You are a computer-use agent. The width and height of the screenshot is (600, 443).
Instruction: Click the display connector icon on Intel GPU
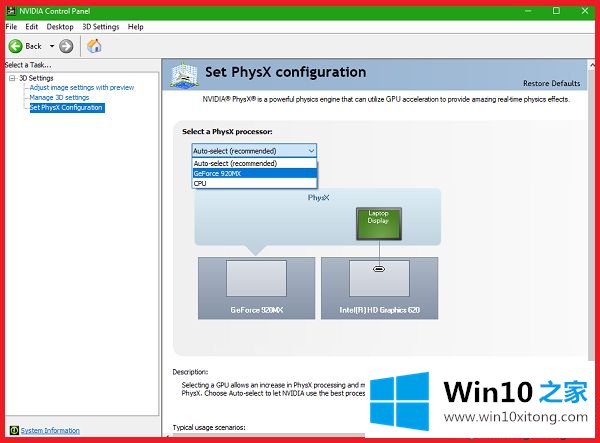[378, 269]
